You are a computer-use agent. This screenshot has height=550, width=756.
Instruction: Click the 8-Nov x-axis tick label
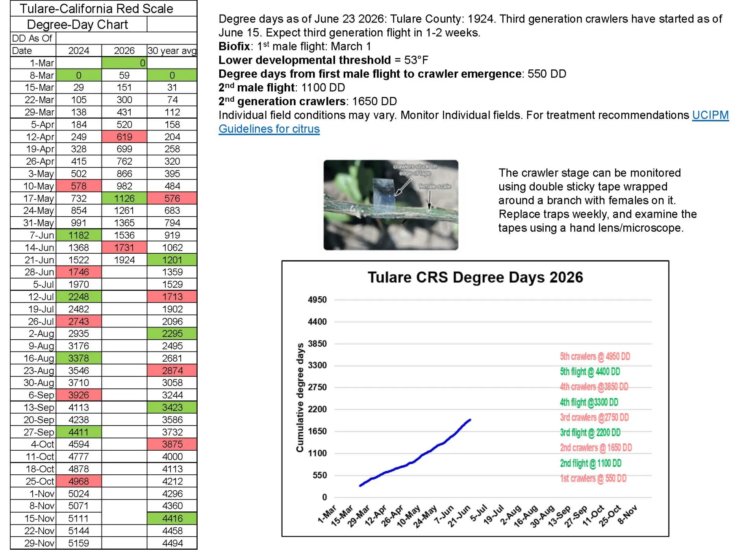click(627, 514)
